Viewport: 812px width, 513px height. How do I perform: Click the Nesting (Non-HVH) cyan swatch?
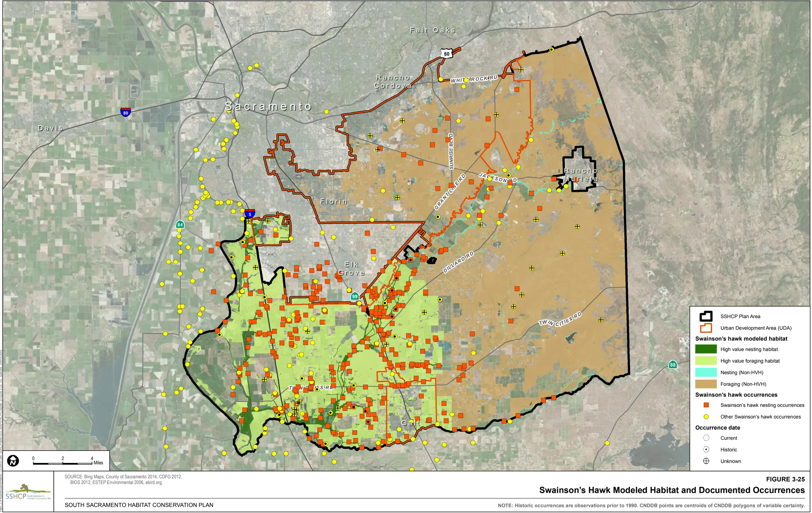click(x=706, y=372)
